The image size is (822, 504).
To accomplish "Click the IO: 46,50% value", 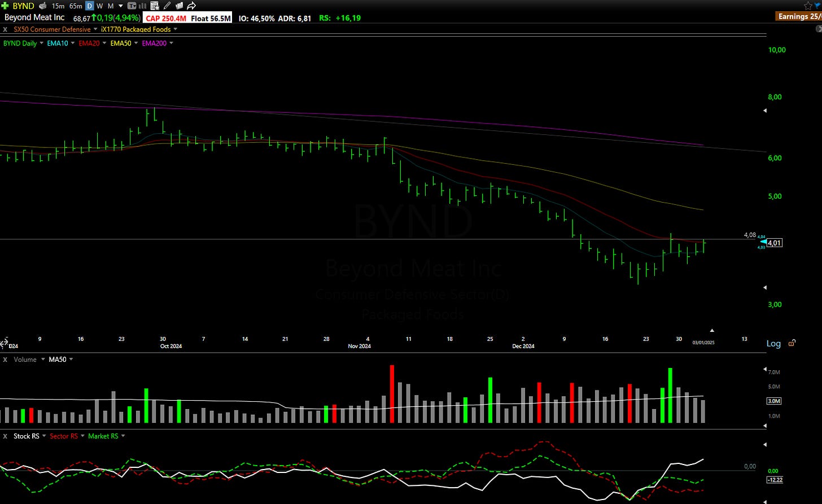I will click(x=256, y=18).
